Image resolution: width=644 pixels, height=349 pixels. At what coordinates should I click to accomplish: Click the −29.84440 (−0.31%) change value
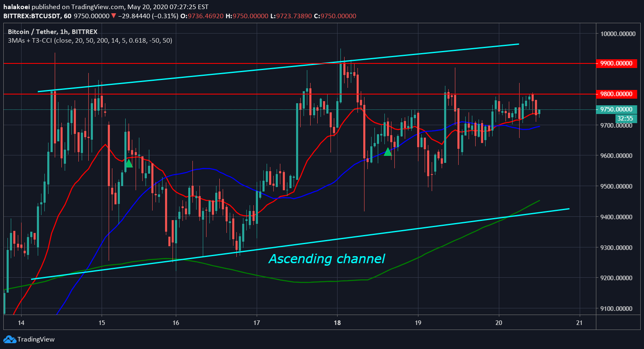pos(148,16)
